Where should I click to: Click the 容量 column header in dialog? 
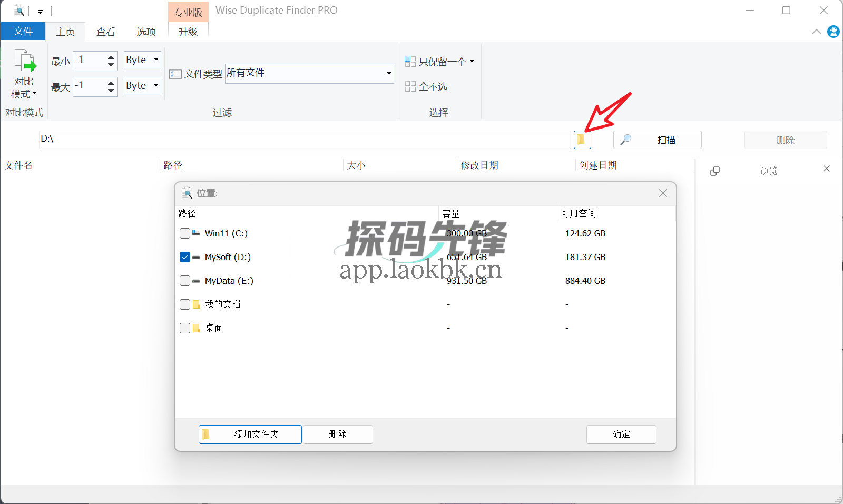[451, 213]
